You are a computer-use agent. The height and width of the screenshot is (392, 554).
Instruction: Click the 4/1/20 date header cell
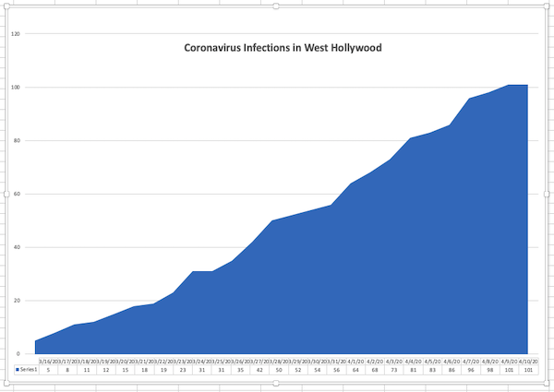click(x=355, y=362)
